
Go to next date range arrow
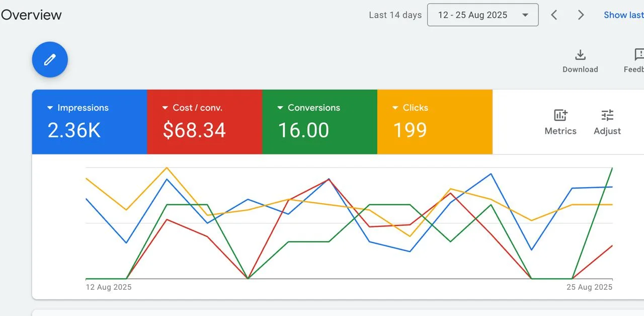[x=581, y=15]
